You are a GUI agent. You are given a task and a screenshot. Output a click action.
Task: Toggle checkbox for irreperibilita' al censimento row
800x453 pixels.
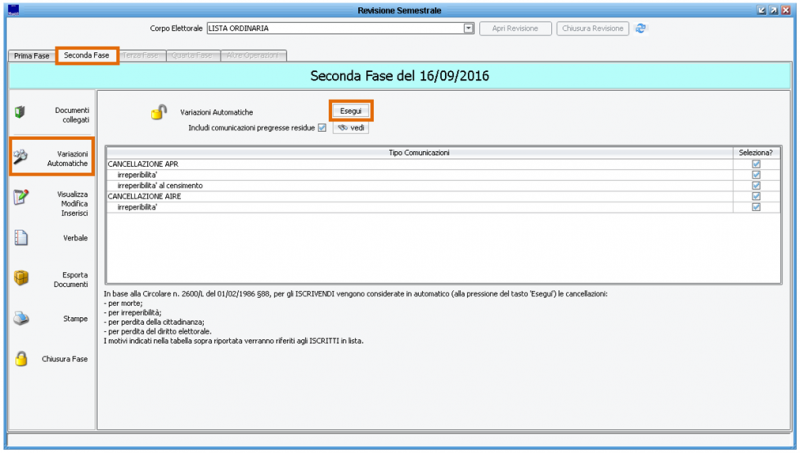tap(756, 185)
